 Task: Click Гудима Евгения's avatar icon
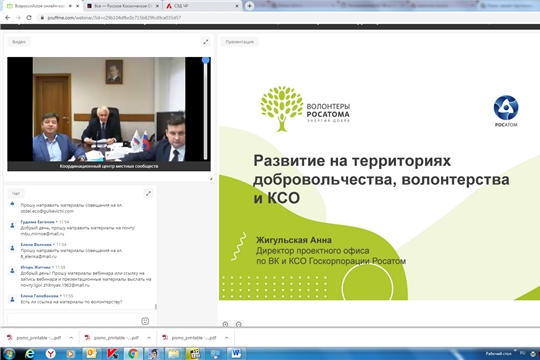[x=12, y=225]
